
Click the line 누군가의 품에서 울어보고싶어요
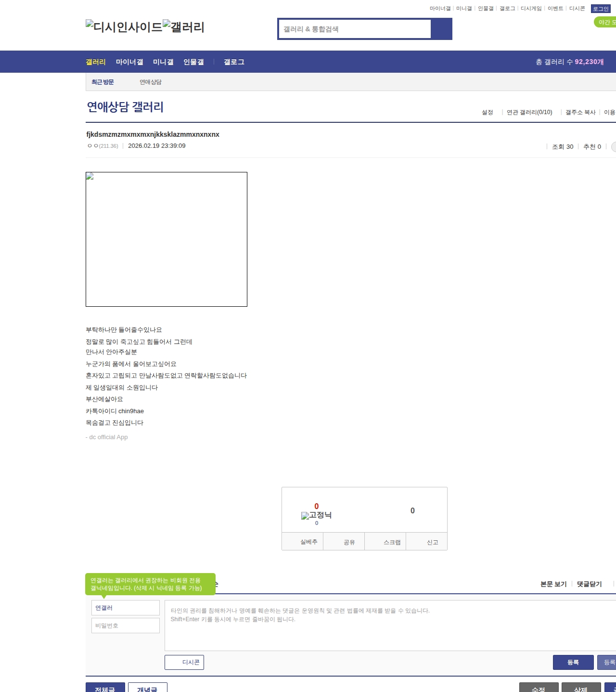[x=131, y=364]
